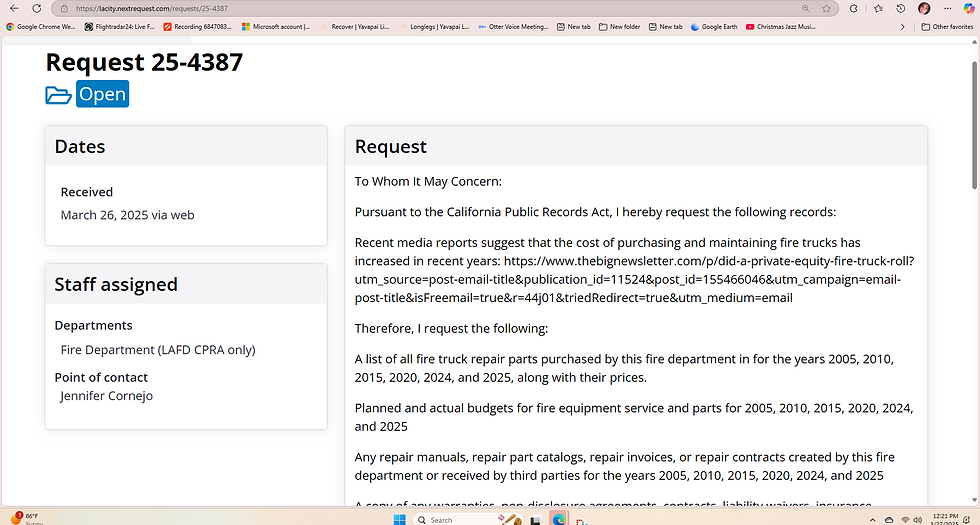Click the OneDrive cloud tray icon
Image resolution: width=980 pixels, height=525 pixels.
pyautogui.click(x=889, y=520)
